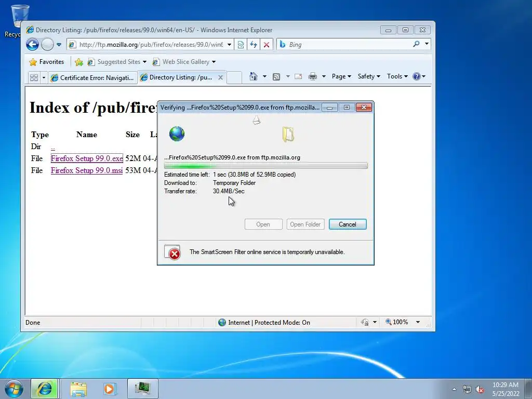Toggle the Compatibility View icon

(241, 45)
